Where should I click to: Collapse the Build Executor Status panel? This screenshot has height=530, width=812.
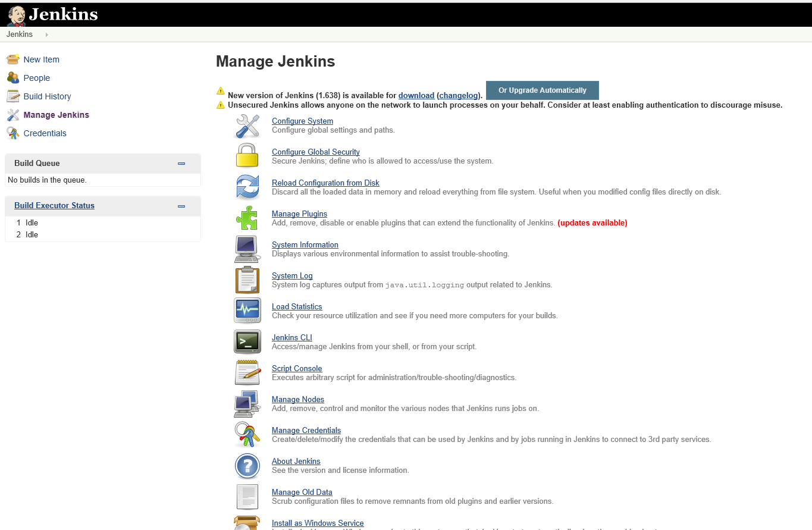[x=181, y=206]
